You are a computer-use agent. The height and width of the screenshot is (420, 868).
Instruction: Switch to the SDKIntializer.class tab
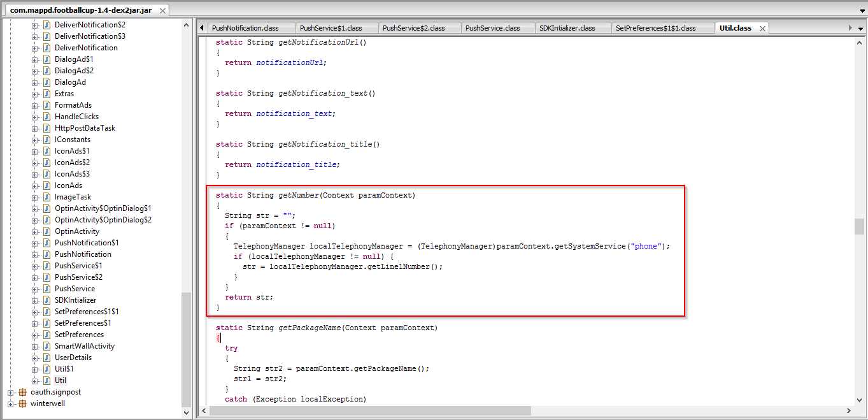pos(567,28)
